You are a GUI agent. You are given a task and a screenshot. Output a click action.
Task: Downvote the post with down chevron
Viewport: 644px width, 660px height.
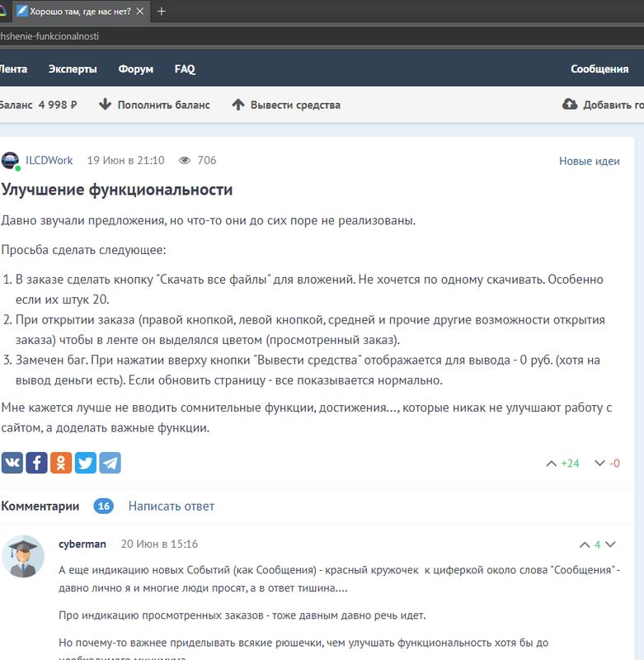pos(599,464)
